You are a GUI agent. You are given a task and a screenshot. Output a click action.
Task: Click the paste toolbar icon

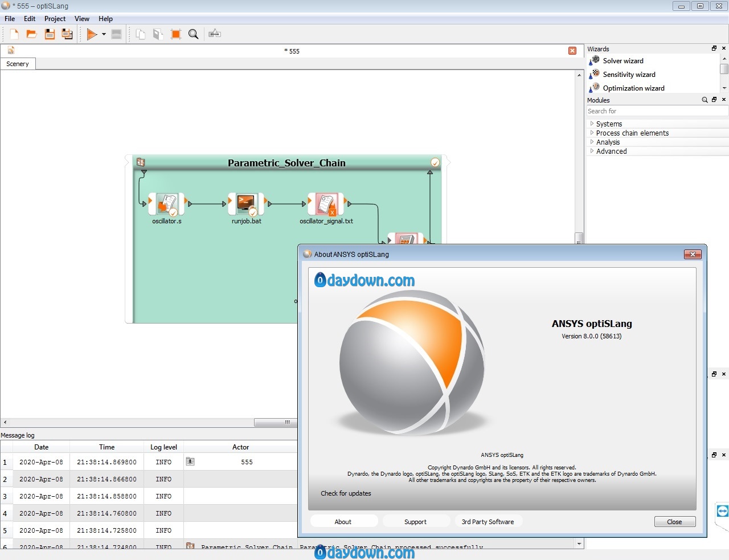coord(158,34)
